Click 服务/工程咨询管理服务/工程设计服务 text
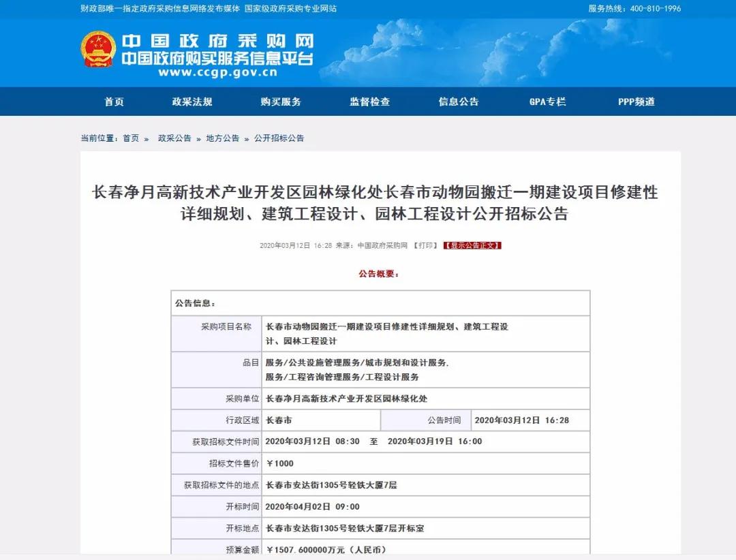Screen dimensions: 736x560 342,377
